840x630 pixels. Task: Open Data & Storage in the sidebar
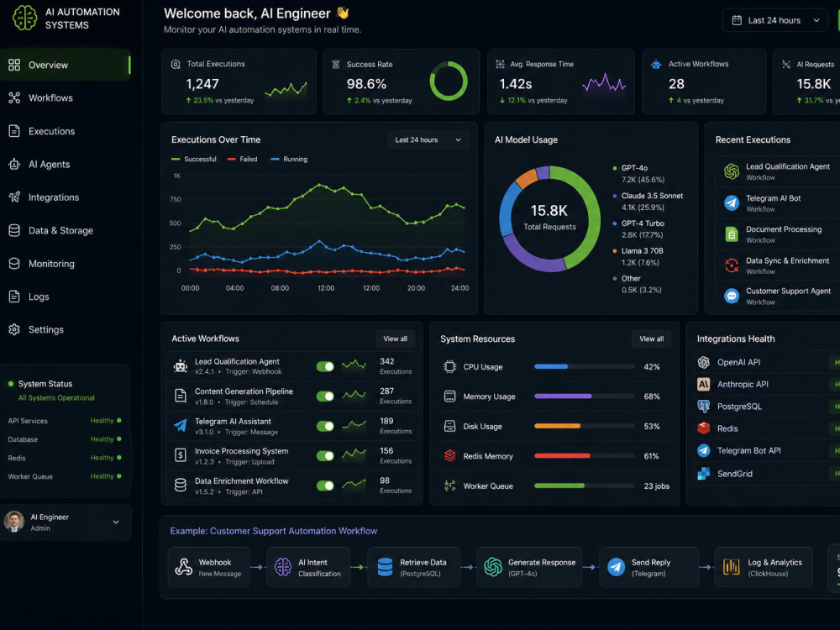pos(66,230)
